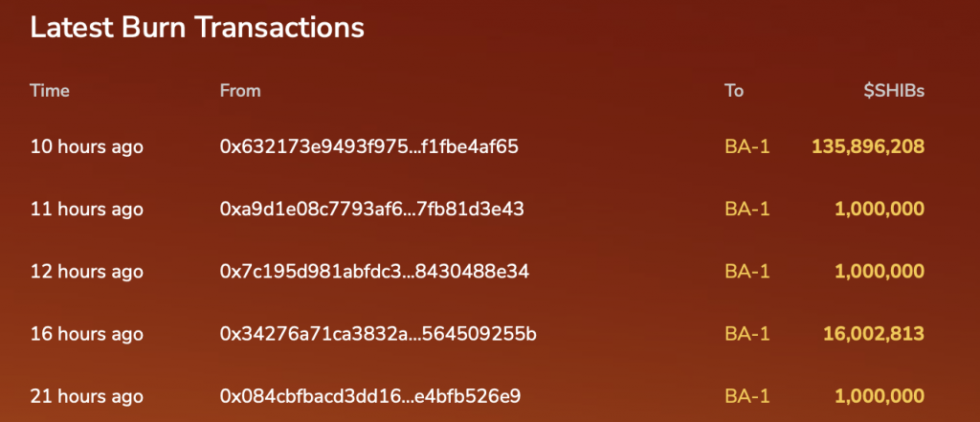Open sender address 0x632173e9493f975...f1fbe4af65

[x=368, y=147]
